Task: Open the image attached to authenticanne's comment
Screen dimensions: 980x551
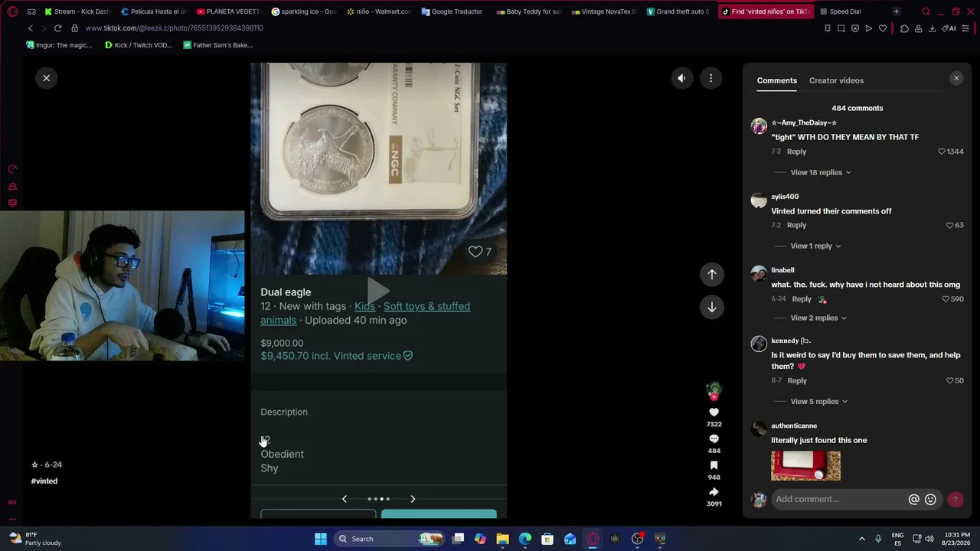Action: click(x=805, y=466)
